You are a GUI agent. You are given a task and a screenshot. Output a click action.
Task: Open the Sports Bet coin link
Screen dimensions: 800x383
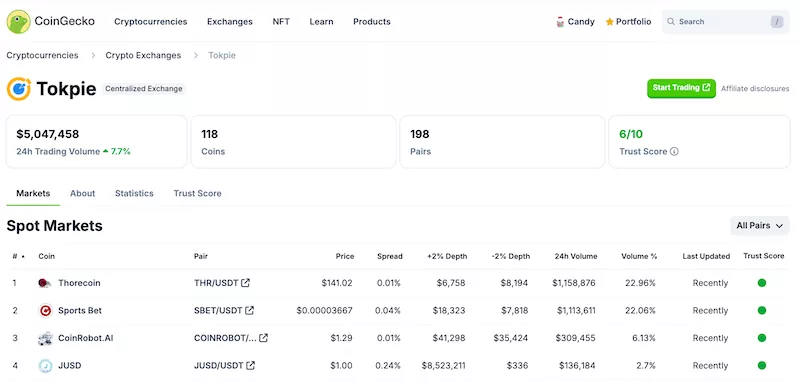(80, 311)
